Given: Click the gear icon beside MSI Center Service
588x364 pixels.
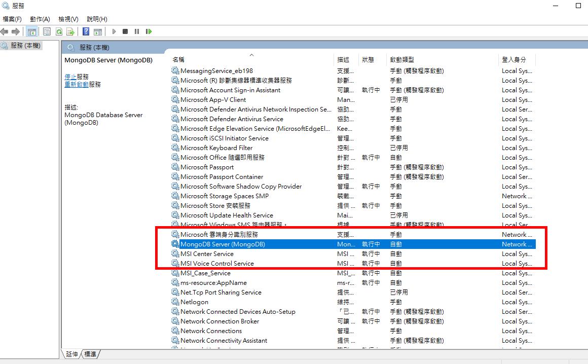Looking at the screenshot, I should click(175, 254).
